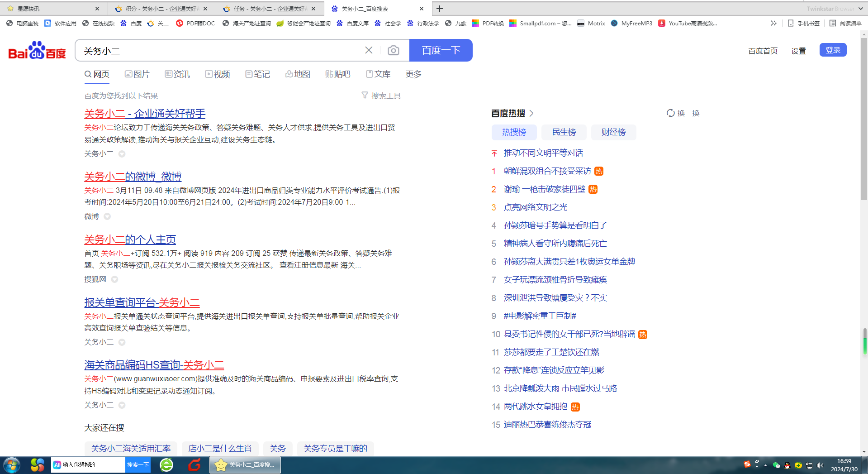Go to 百度首页 link
The image size is (868, 474).
coord(763,51)
